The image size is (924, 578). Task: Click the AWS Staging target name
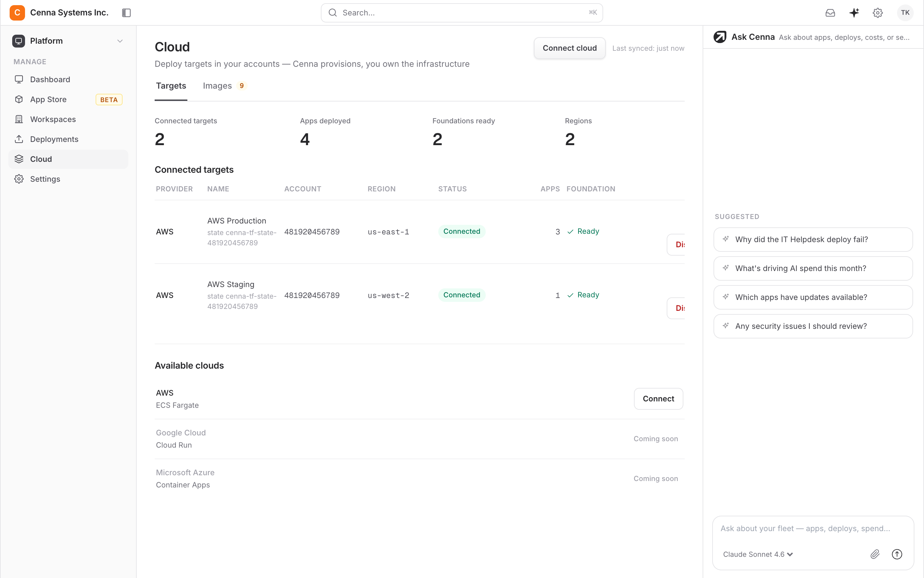[x=231, y=285]
